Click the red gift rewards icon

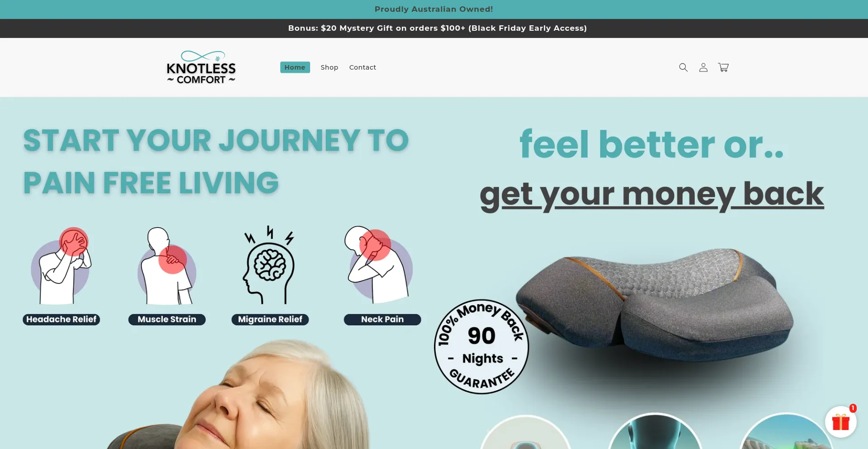click(841, 422)
